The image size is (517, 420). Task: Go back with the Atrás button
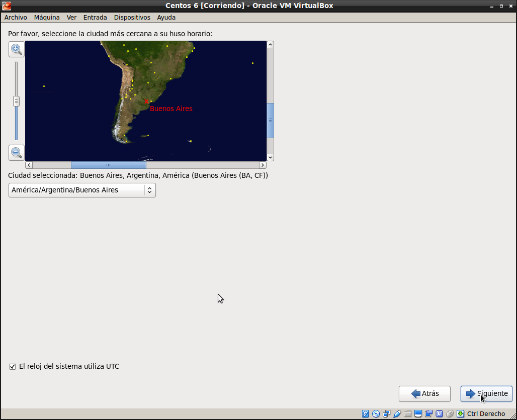click(424, 394)
